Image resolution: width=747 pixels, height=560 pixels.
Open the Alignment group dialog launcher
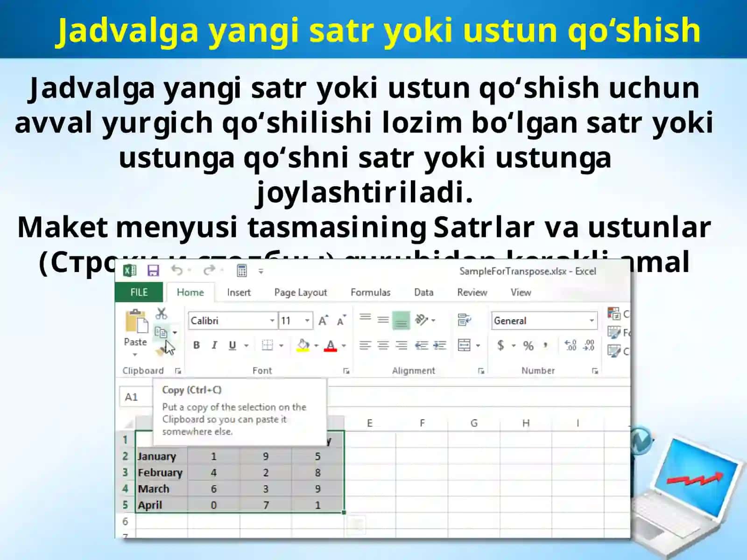(481, 371)
